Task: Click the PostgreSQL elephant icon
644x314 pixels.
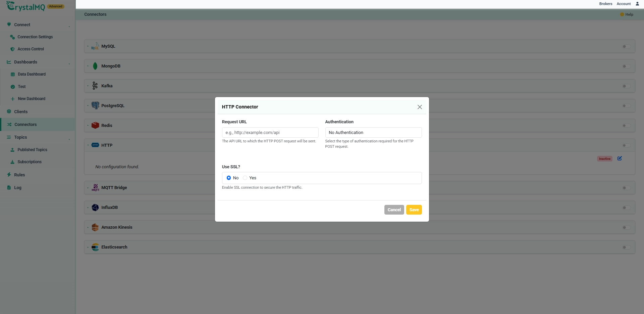Action: [x=95, y=106]
